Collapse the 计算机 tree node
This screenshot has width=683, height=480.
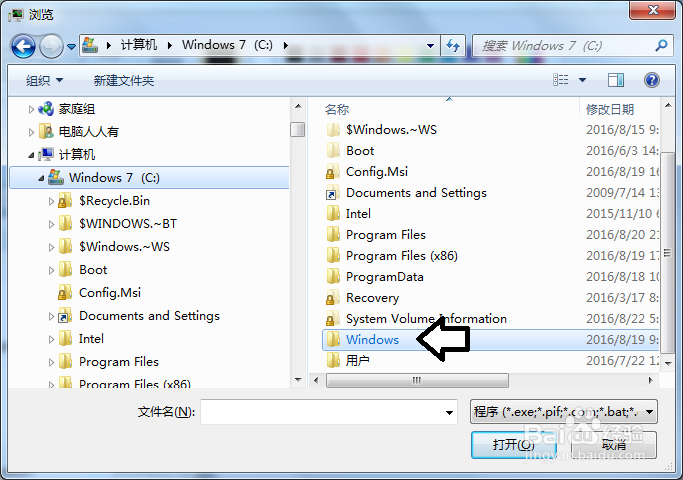31,155
